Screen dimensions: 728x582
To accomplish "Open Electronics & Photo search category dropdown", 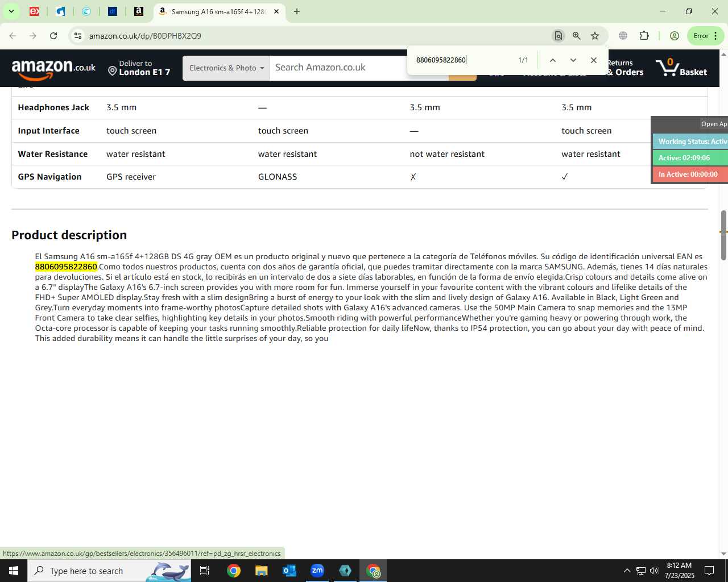I will 226,68.
